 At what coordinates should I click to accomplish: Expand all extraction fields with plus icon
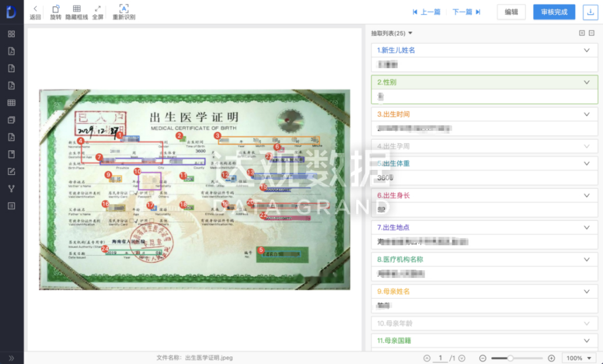point(582,34)
